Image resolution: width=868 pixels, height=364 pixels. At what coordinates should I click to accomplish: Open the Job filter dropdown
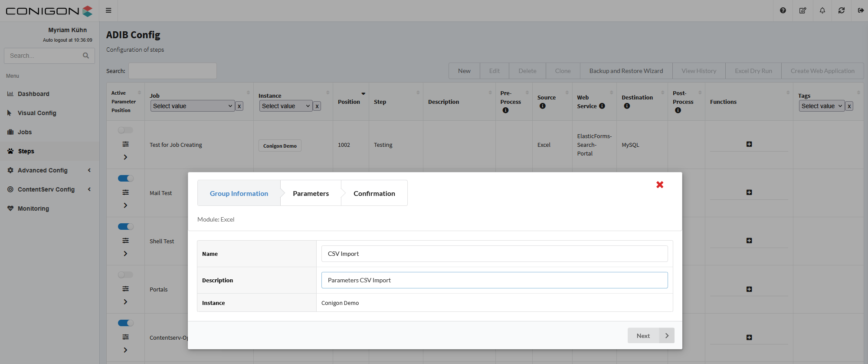click(192, 106)
